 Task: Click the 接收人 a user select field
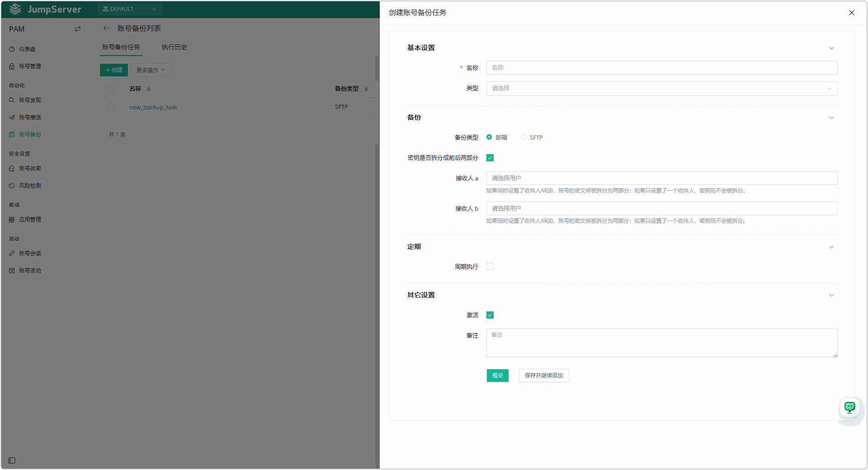662,178
